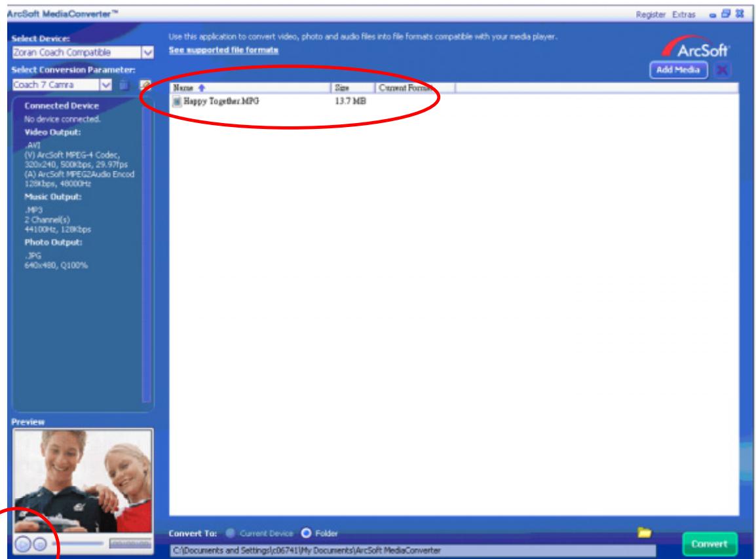Play the preview video

[x=23, y=544]
